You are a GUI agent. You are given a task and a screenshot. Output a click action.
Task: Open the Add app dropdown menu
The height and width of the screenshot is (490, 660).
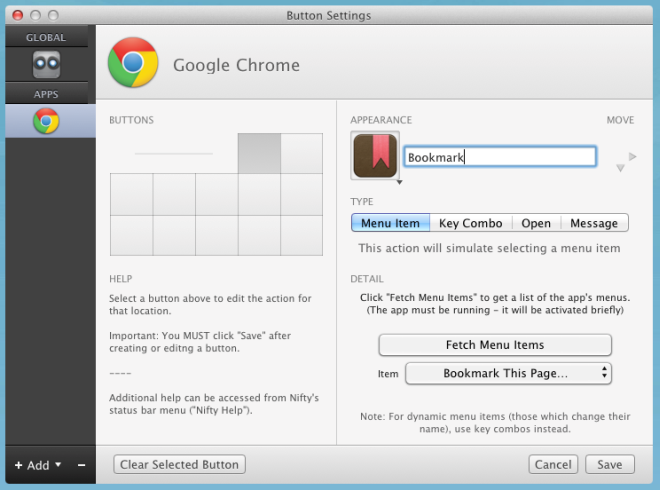(x=38, y=465)
